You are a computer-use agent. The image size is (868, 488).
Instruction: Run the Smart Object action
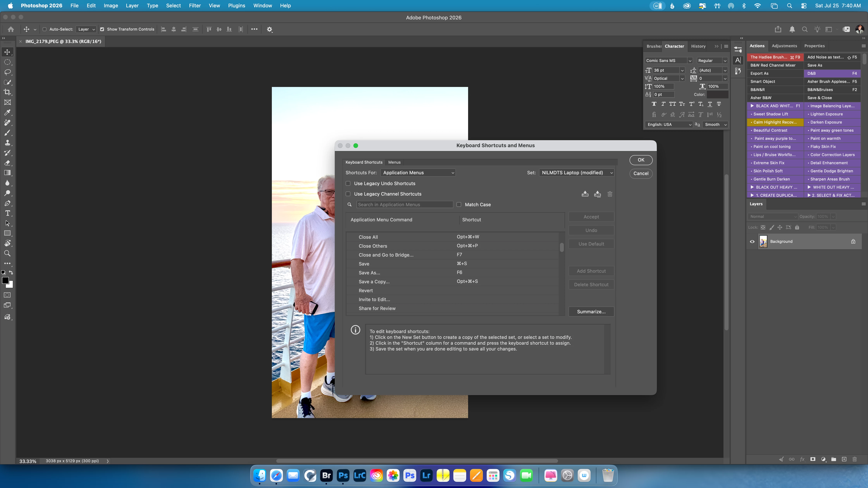click(x=775, y=82)
